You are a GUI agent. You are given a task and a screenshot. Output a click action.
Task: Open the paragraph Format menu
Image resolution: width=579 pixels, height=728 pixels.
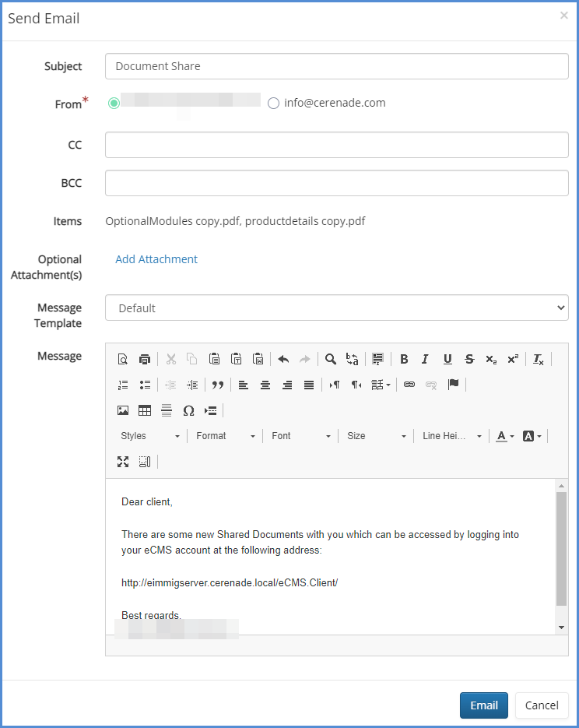pyautogui.click(x=226, y=436)
